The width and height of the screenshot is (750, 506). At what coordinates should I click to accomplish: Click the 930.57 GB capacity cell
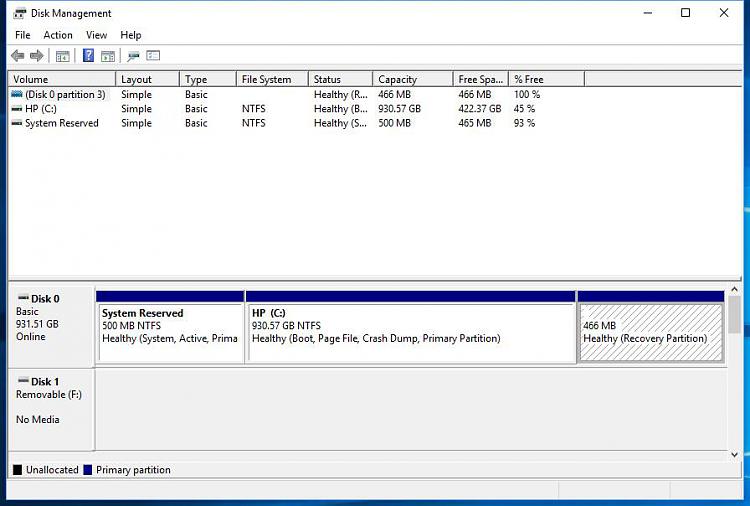[x=399, y=109]
